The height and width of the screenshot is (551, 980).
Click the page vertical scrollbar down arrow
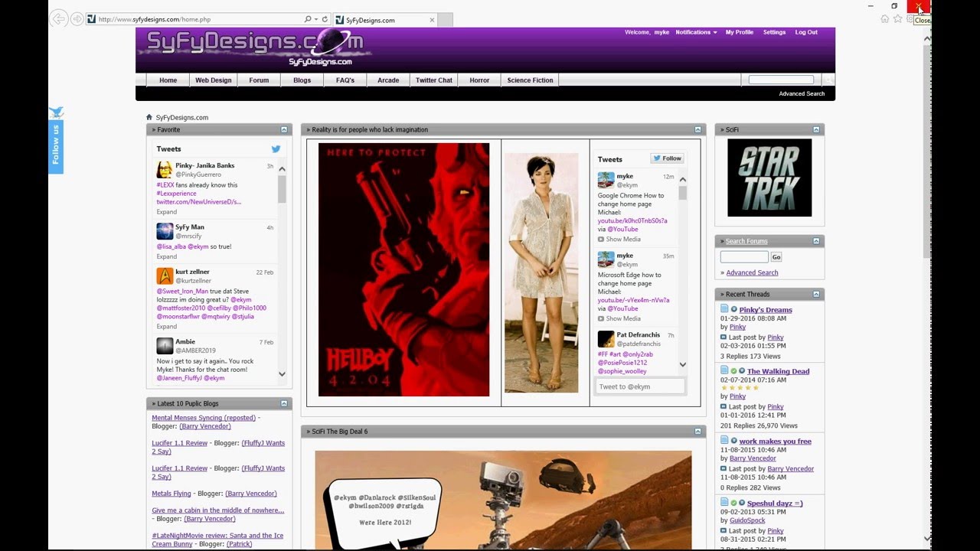[x=927, y=539]
